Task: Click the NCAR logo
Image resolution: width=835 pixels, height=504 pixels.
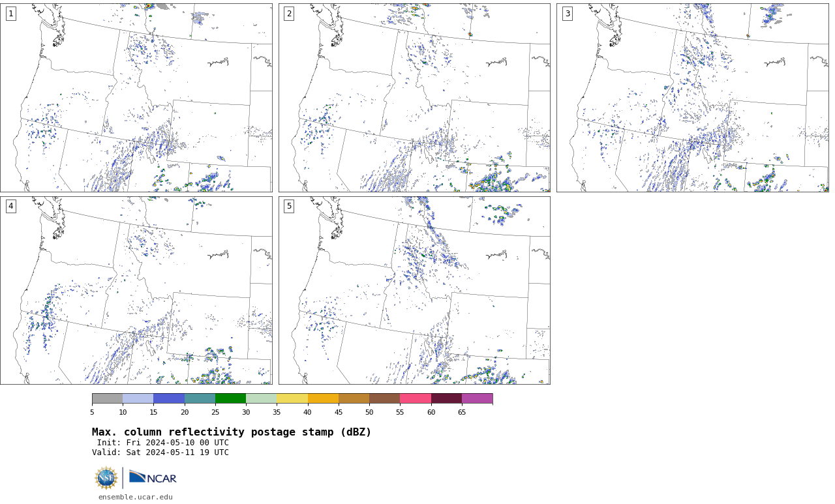Action: coord(153,477)
